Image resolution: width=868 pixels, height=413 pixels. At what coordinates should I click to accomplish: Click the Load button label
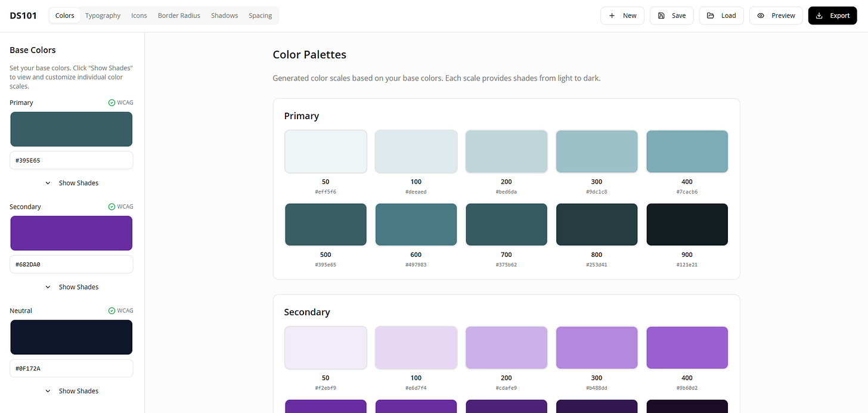tap(728, 15)
